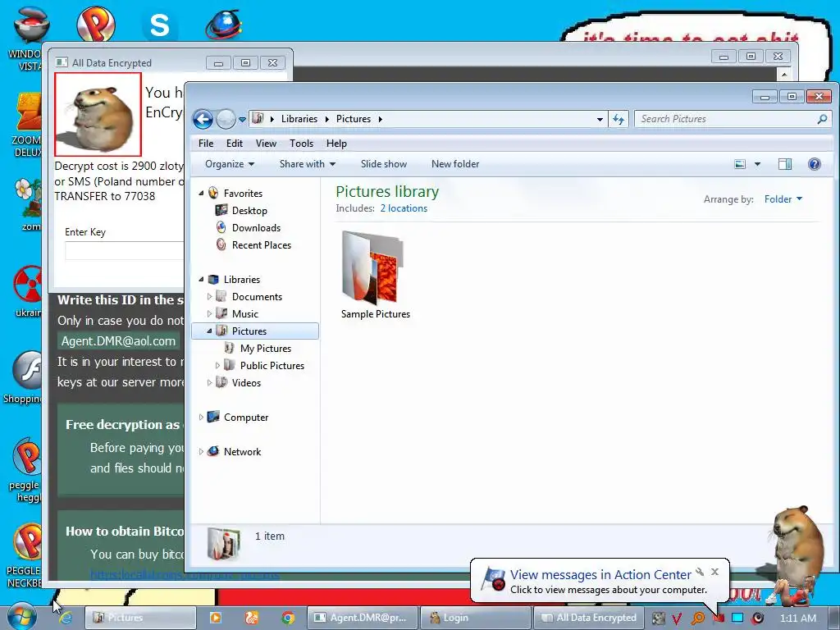Screen dimensions: 840x630
Task: Click the Forward arrow in Explorer
Action: tap(226, 119)
